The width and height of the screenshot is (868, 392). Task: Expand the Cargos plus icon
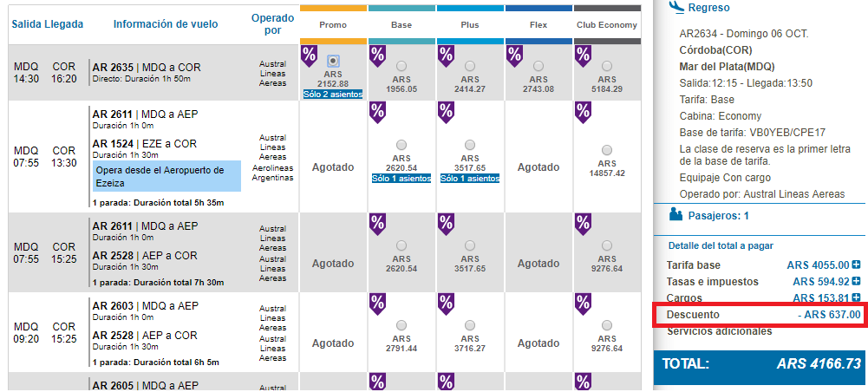click(x=857, y=297)
